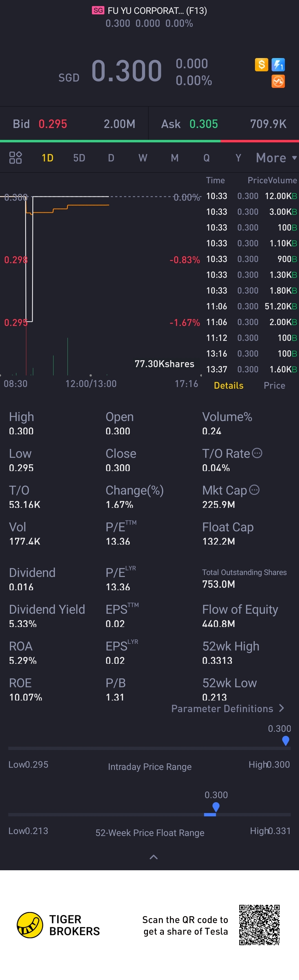The height and width of the screenshot is (980, 299).
Task: Tap the Tesla share QR code
Action: click(x=259, y=925)
